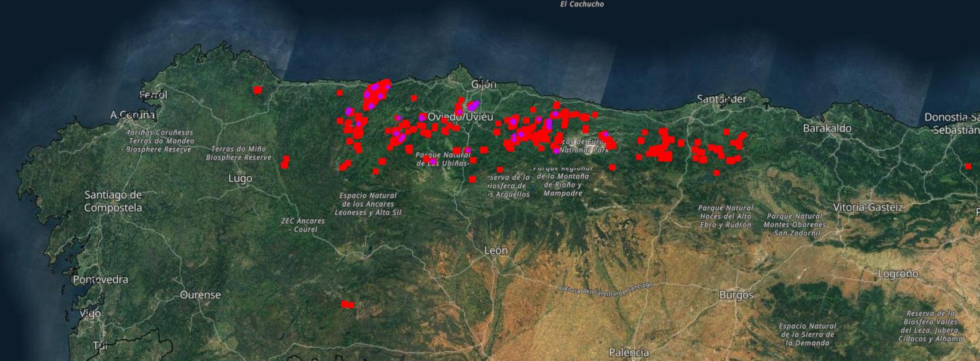Click the lone red fire marker near right edge
Screen dimensions: 980x361
(x=968, y=166)
